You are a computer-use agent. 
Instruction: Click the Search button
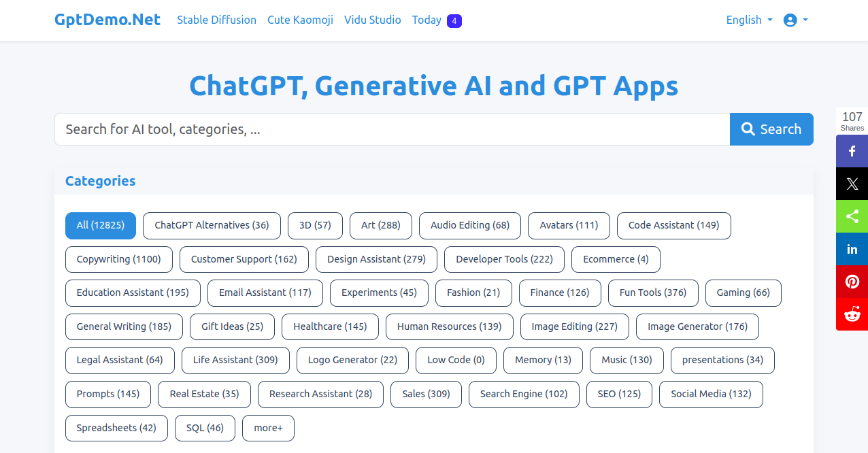click(x=771, y=129)
